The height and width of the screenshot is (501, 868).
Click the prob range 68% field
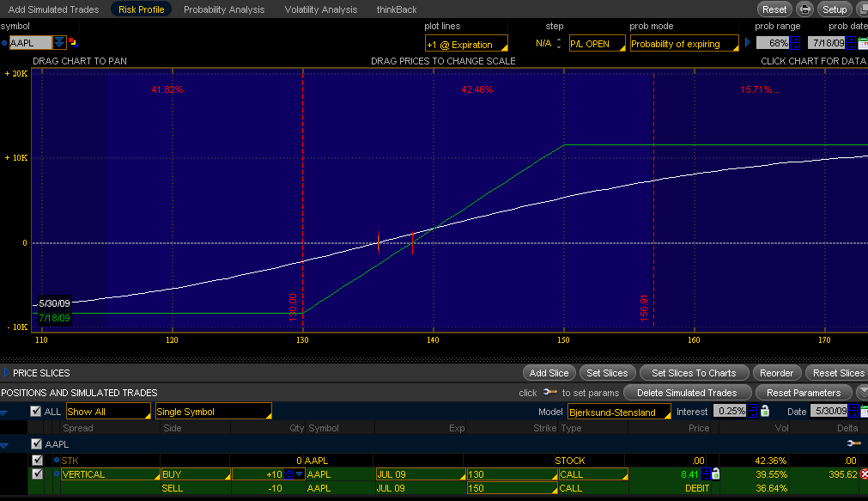click(x=773, y=43)
